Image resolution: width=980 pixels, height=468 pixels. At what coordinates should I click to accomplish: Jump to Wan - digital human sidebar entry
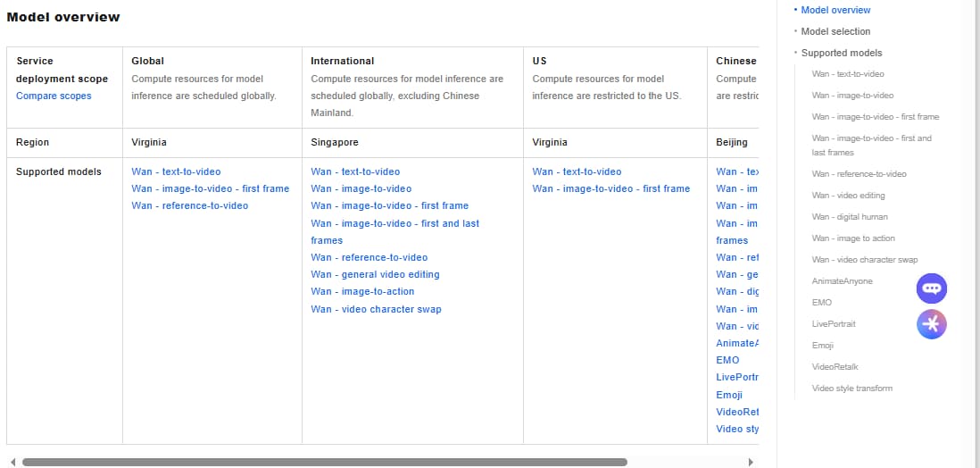click(x=849, y=217)
